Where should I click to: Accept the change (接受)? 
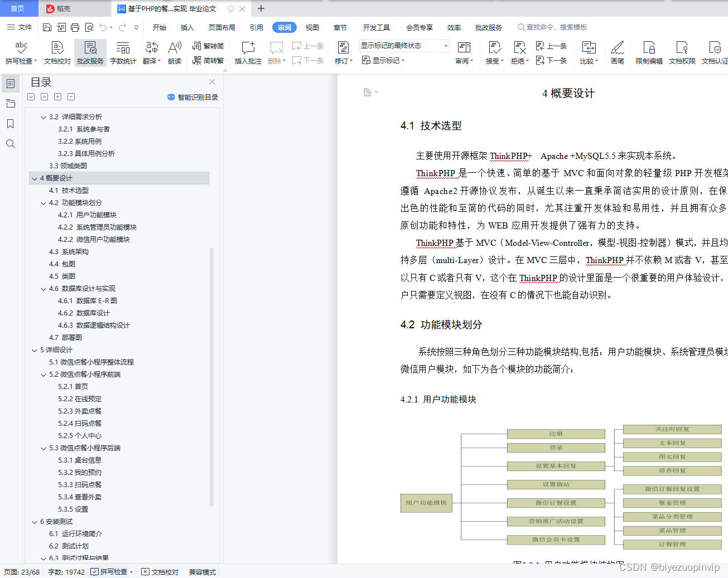pyautogui.click(x=494, y=53)
